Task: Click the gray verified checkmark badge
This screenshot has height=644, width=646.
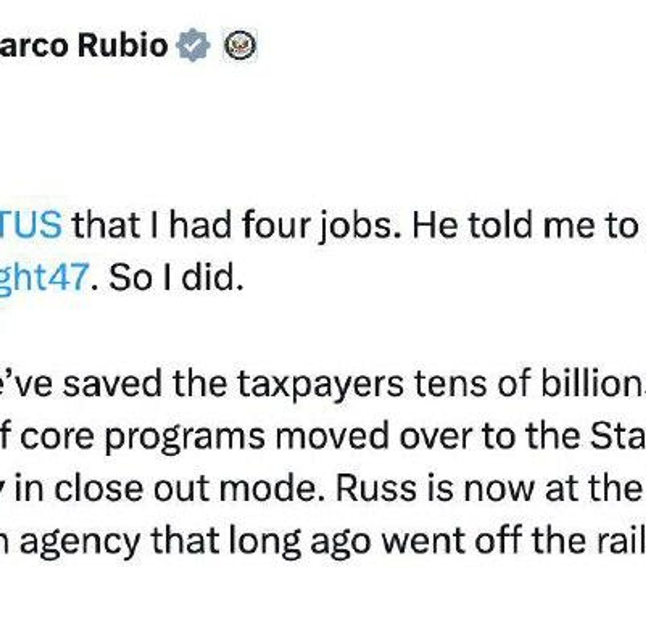Action: (193, 45)
